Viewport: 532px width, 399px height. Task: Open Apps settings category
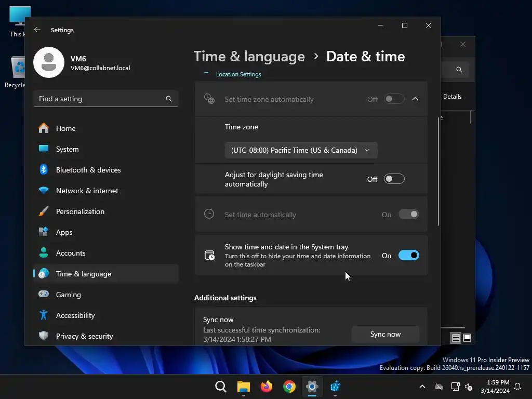coord(106,232)
